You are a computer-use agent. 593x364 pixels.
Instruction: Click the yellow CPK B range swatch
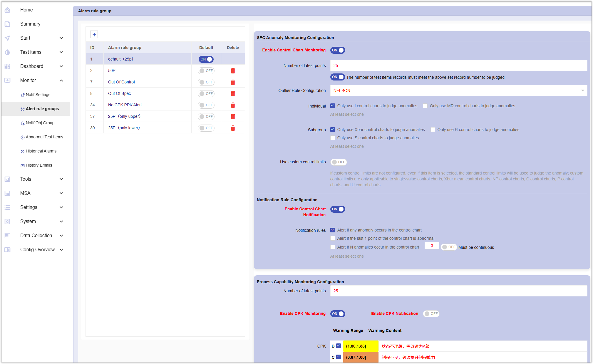tap(361, 346)
